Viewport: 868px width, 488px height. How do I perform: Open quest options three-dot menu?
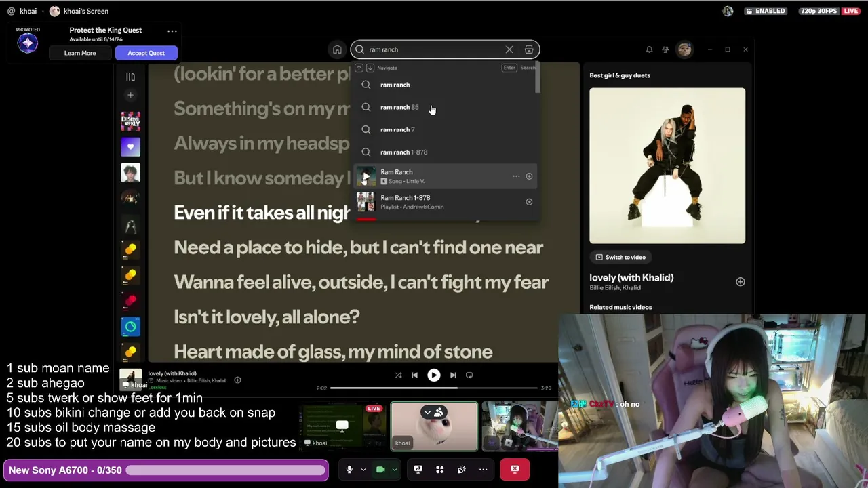pos(172,30)
